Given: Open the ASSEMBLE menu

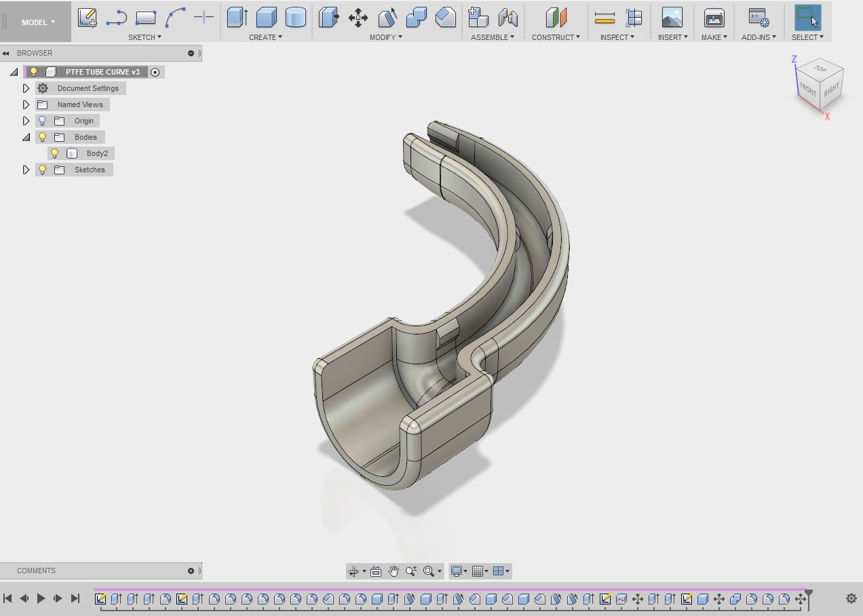Looking at the screenshot, I should (493, 37).
